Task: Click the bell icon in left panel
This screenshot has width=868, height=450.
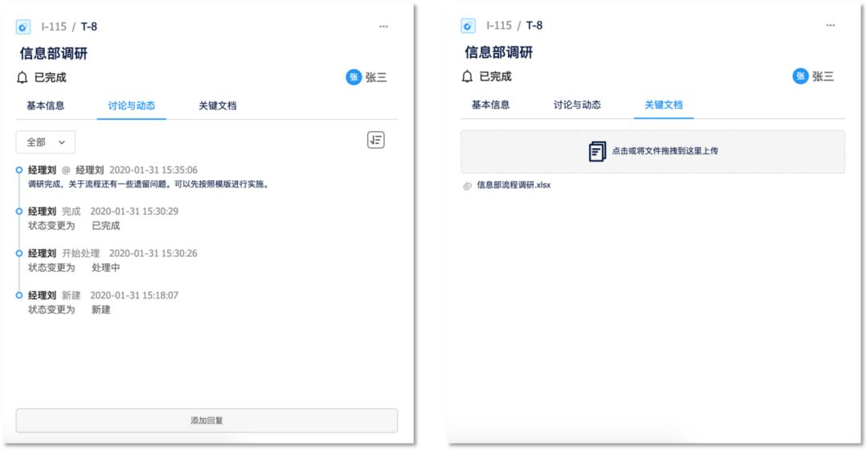Action: (x=23, y=78)
